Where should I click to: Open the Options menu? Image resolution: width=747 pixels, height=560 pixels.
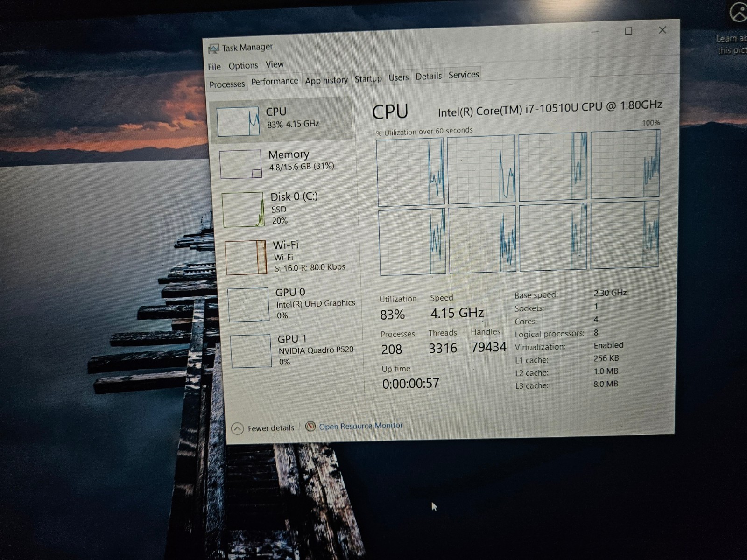[x=243, y=66]
